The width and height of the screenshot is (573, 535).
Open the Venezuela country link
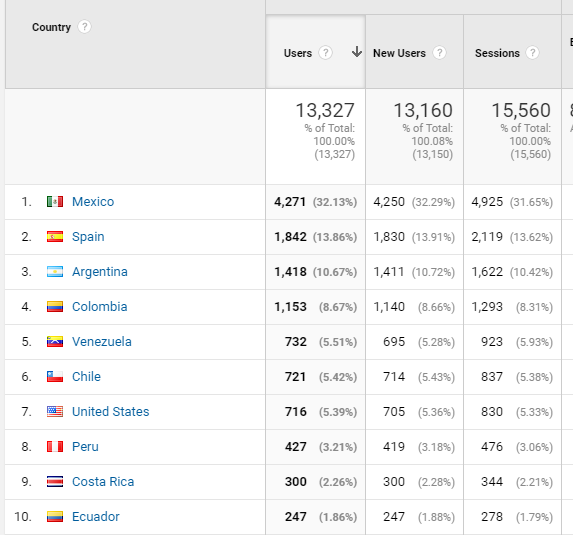pos(102,342)
